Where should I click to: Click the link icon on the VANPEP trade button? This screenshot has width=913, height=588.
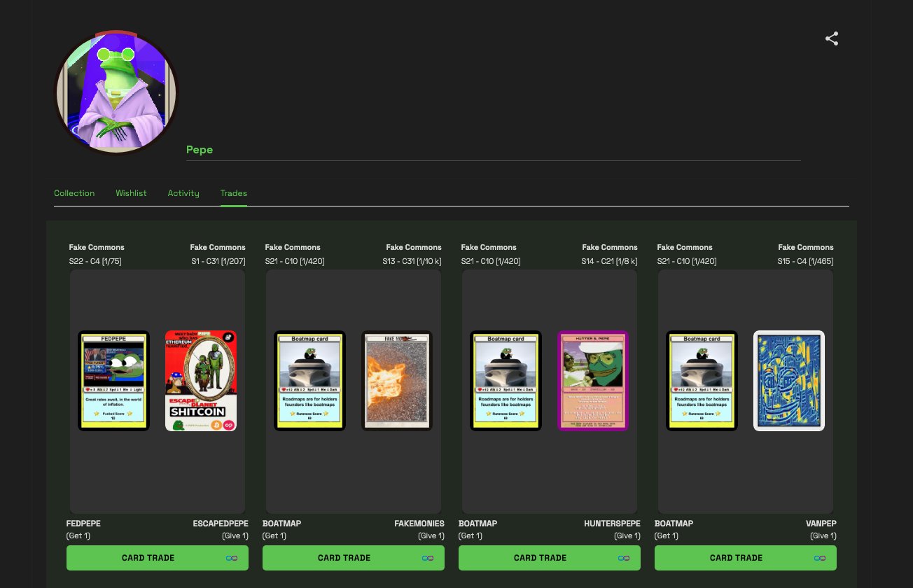point(820,558)
